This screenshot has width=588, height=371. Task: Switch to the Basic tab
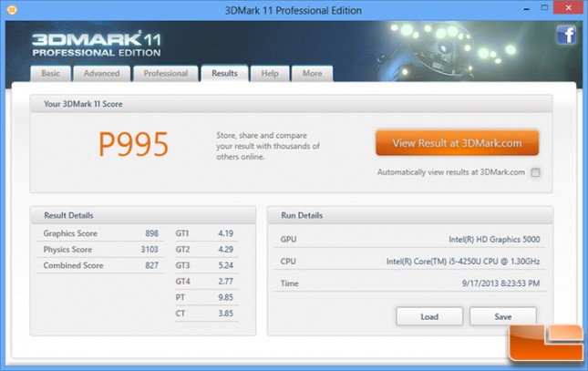(x=51, y=74)
